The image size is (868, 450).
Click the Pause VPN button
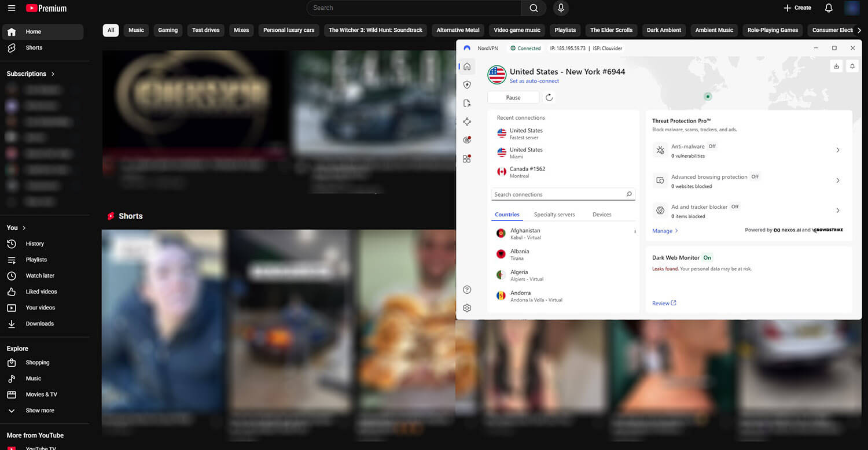[513, 98]
